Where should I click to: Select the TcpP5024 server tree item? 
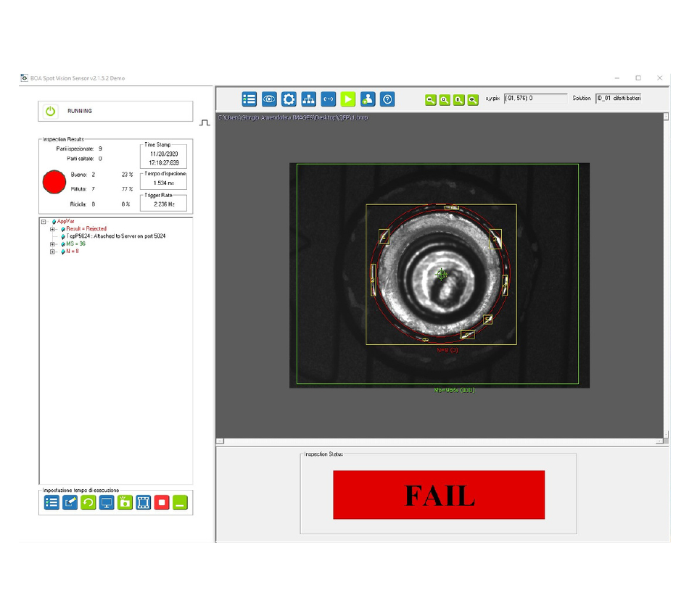coord(116,236)
